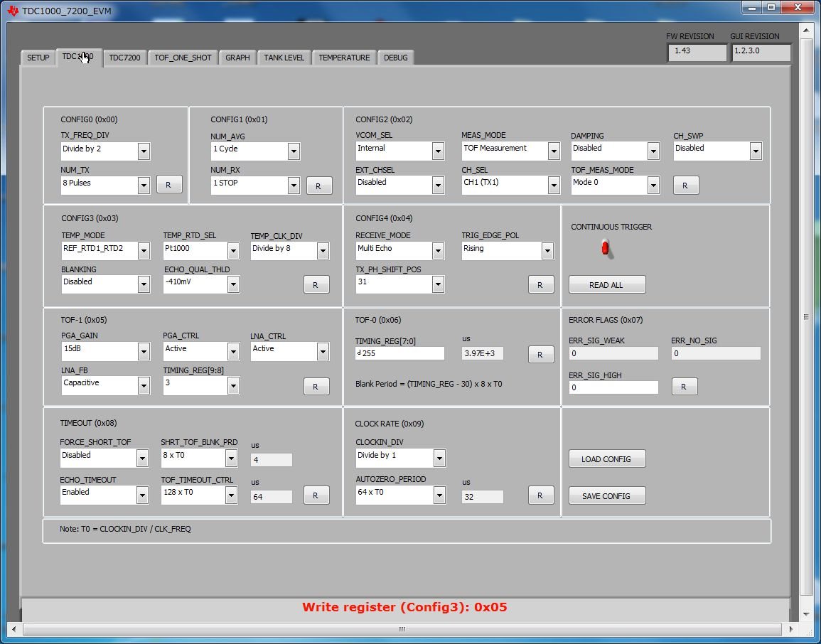This screenshot has height=644, width=821.
Task: Click the horizontal scrollbar right arrow
Action: point(790,629)
